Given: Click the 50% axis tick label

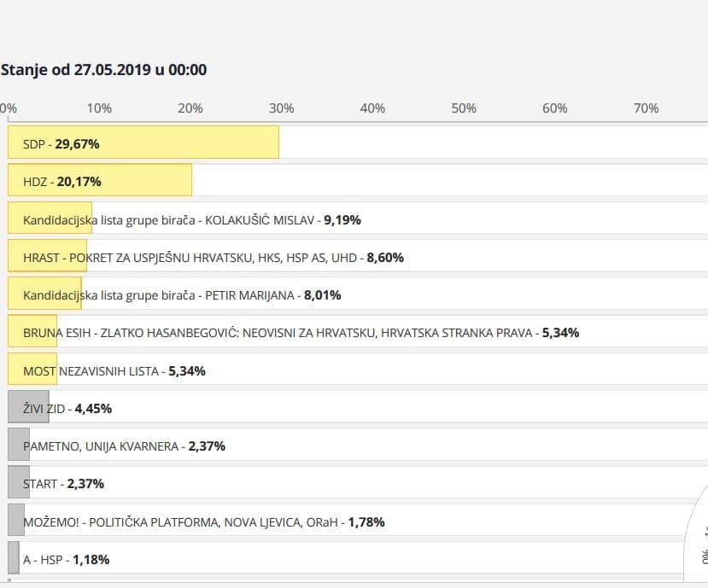Looking at the screenshot, I should coord(464,108).
